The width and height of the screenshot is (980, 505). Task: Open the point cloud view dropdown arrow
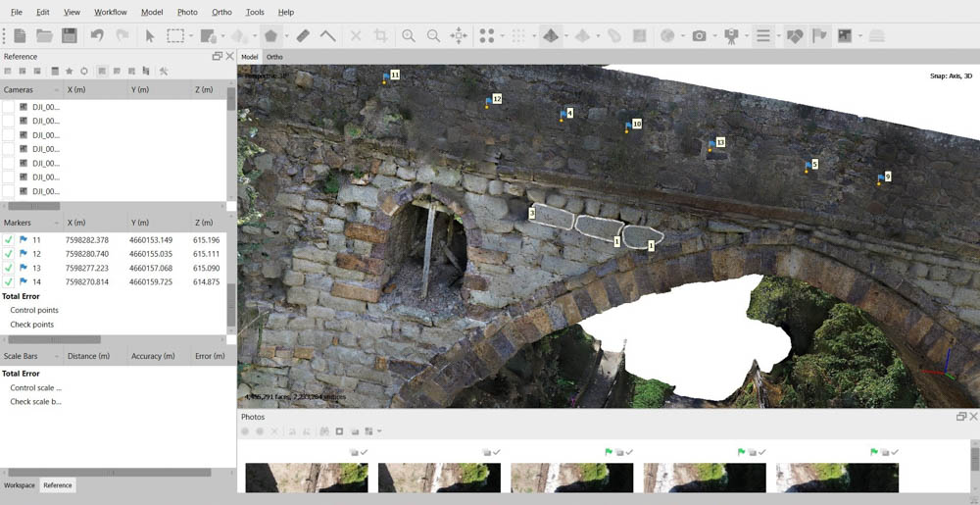[502, 36]
